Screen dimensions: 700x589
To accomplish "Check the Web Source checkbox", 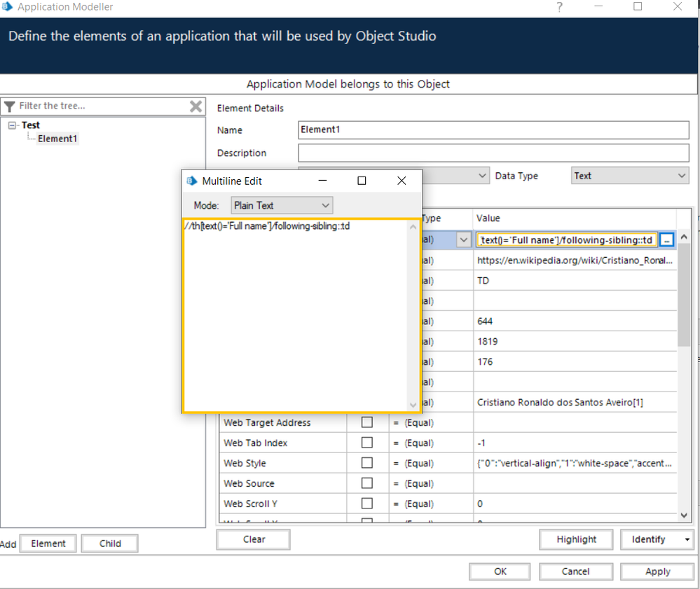I will point(366,484).
